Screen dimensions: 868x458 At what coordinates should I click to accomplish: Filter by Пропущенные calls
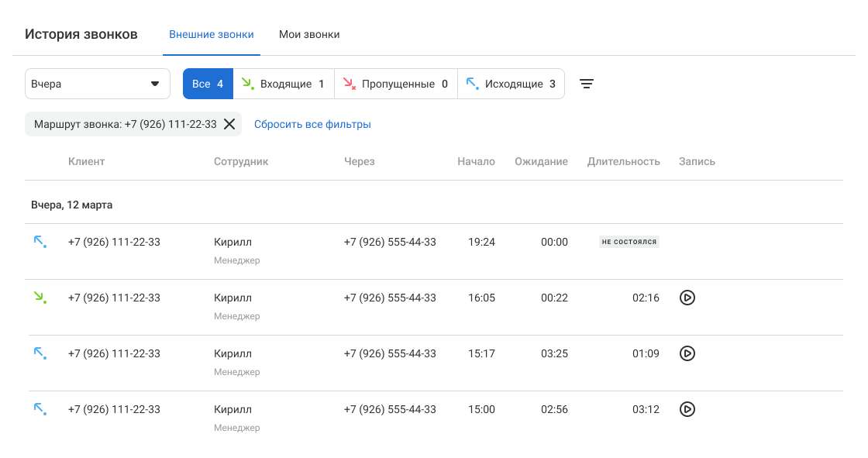[x=395, y=84]
